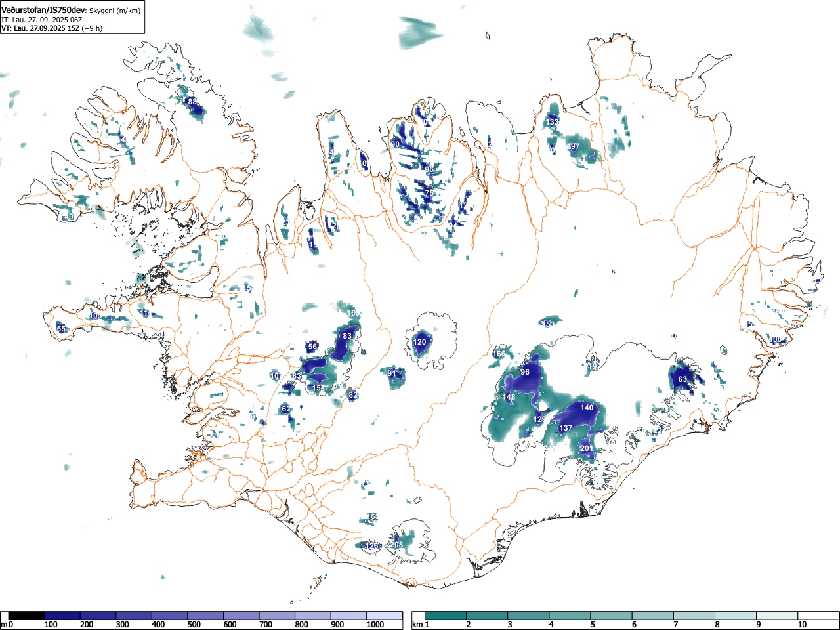Viewport: 840px width, 630px height.
Task: Click the visibility value '197' in the north
Action: [x=574, y=146]
